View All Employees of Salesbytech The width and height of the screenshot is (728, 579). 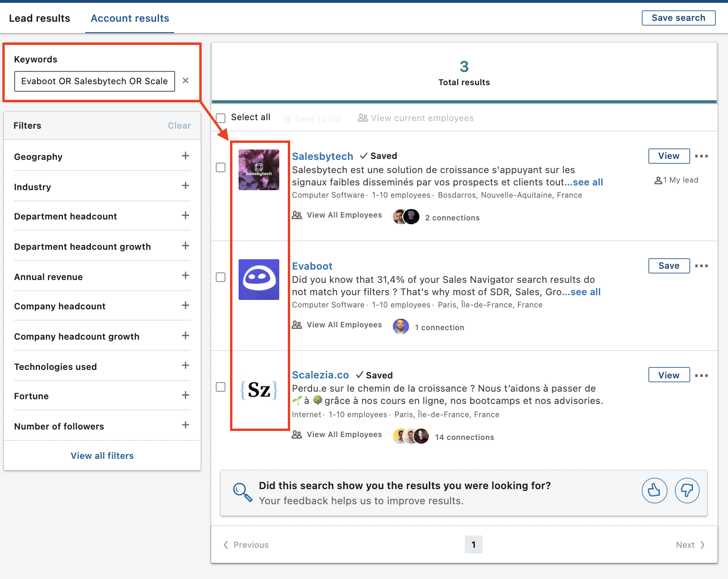337,215
